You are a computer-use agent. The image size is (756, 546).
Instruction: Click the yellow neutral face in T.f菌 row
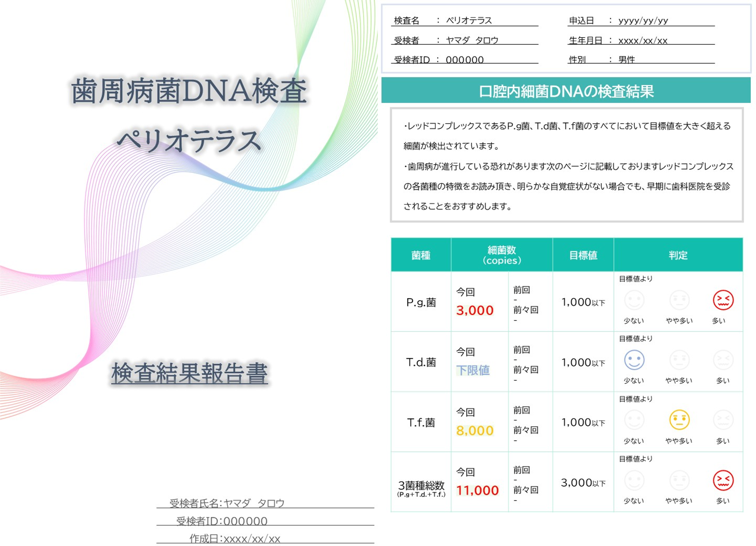click(679, 420)
